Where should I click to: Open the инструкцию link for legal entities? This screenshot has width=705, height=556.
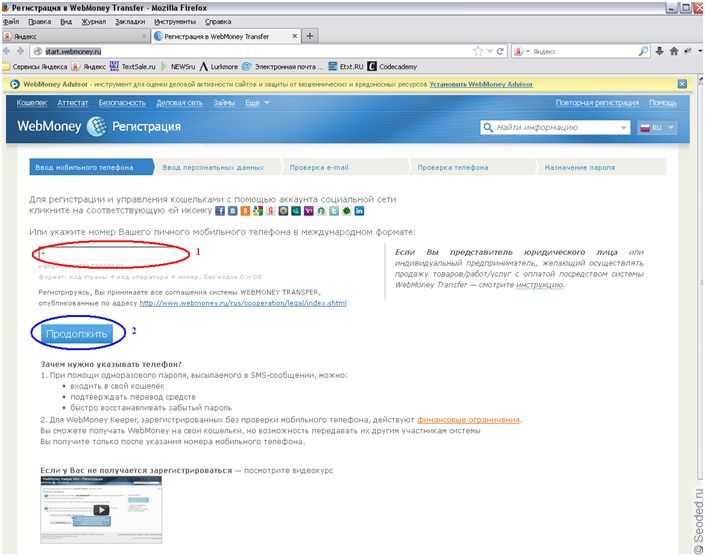pos(540,285)
